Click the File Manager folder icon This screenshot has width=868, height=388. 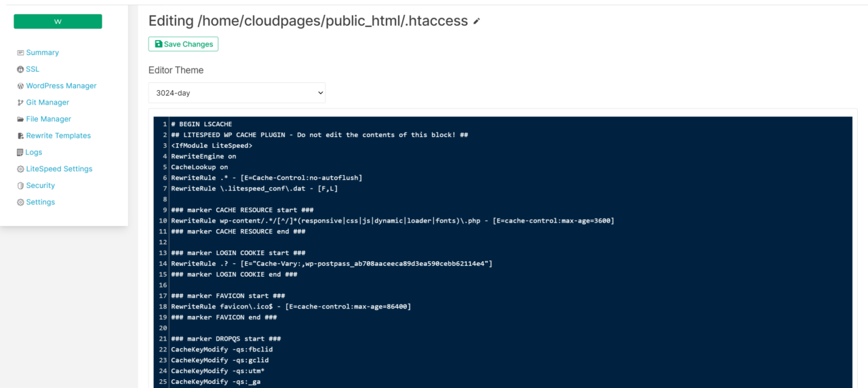(20, 119)
